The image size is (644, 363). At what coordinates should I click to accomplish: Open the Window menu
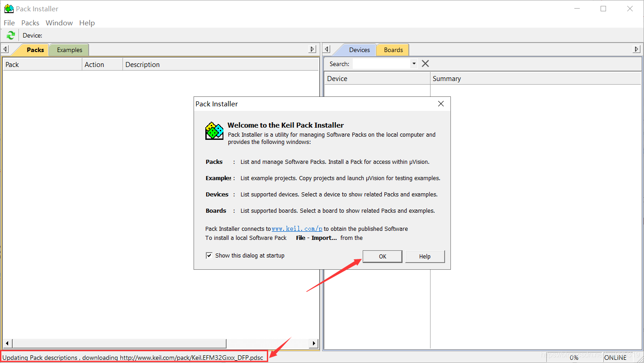tap(59, 23)
